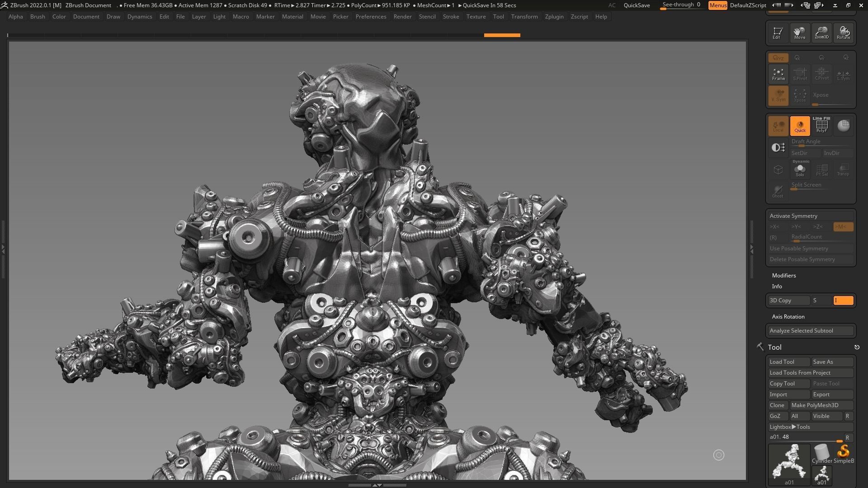Click the Solo dynamic icon
Screen dimensions: 868x488
pos(800,170)
